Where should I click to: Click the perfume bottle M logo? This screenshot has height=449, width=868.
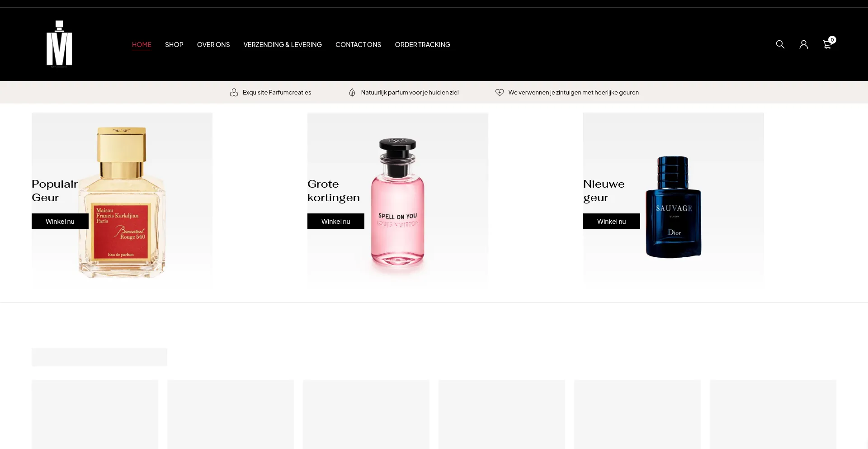click(x=59, y=44)
